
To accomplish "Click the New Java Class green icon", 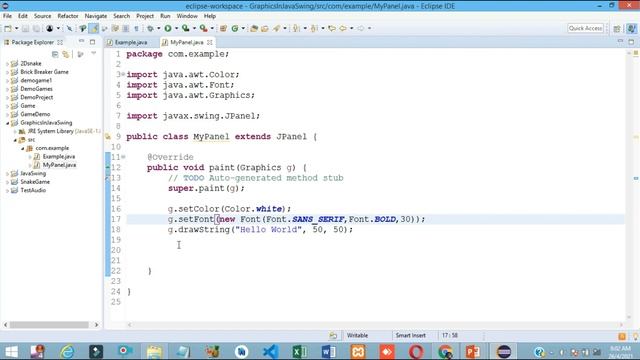I will point(234,28).
